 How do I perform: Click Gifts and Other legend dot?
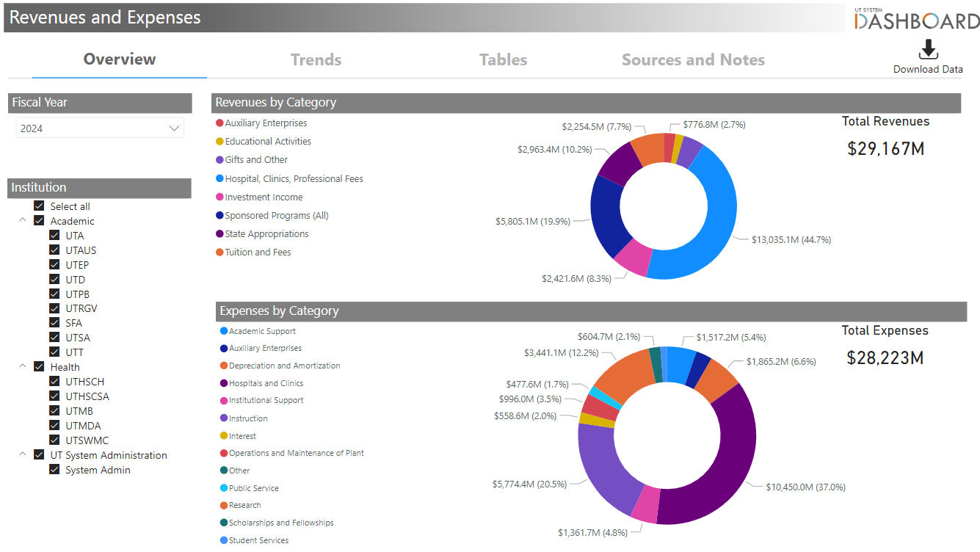pos(219,160)
